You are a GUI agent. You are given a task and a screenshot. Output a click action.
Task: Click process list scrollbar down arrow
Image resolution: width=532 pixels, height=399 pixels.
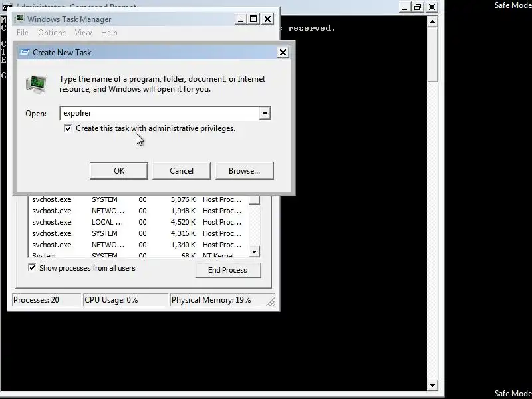pos(254,252)
